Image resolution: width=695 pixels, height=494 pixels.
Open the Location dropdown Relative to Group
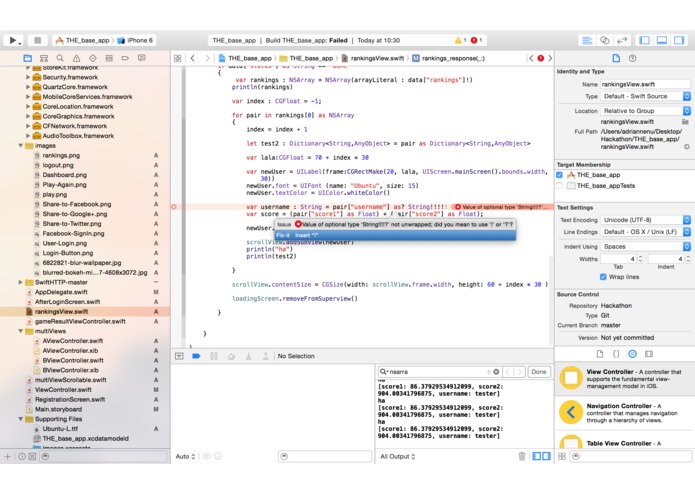point(645,111)
